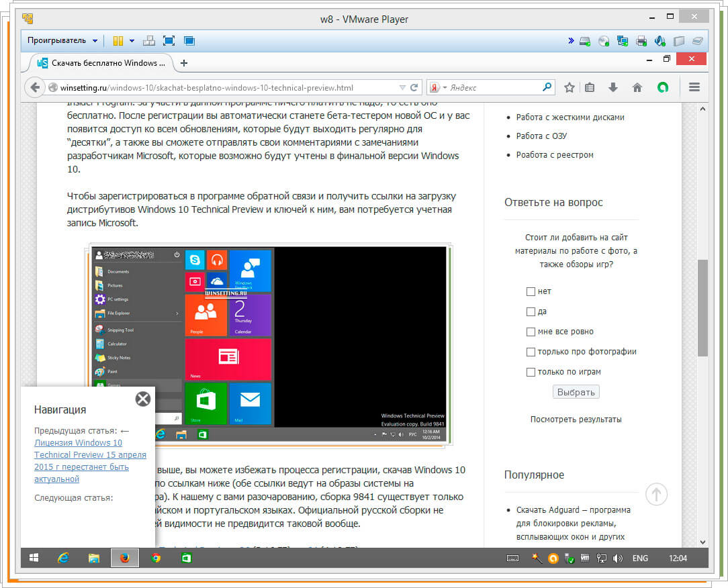Image resolution: width=728 pixels, height=588 pixels.
Task: Open the Firefox downloads arrow
Action: click(612, 87)
